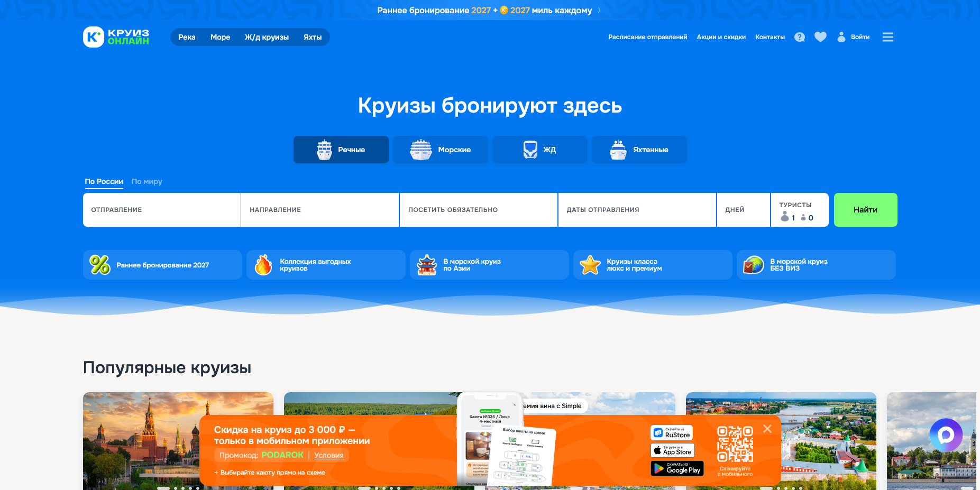Image resolution: width=980 pixels, height=490 pixels.
Task: Switch to the По России tab
Action: tap(104, 181)
